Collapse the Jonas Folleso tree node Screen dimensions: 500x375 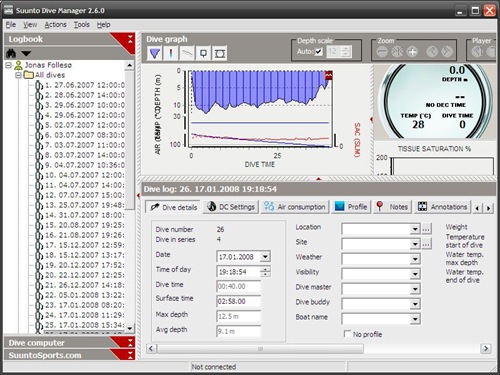click(x=9, y=65)
